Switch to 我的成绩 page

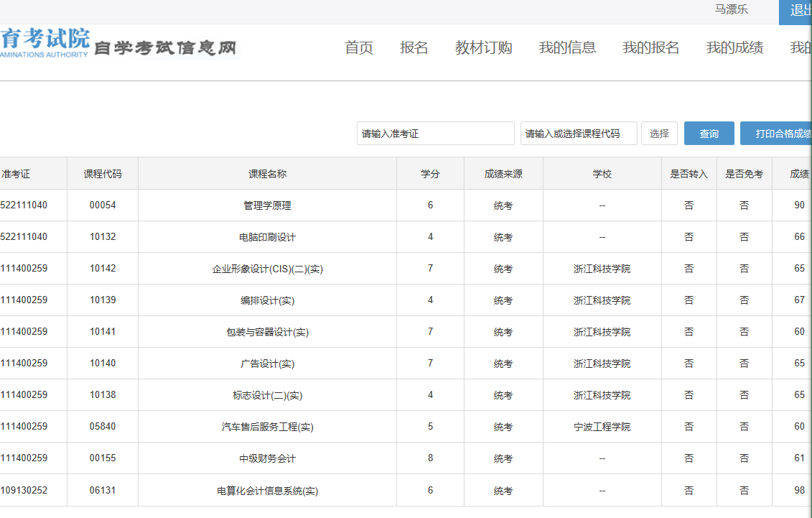(734, 47)
